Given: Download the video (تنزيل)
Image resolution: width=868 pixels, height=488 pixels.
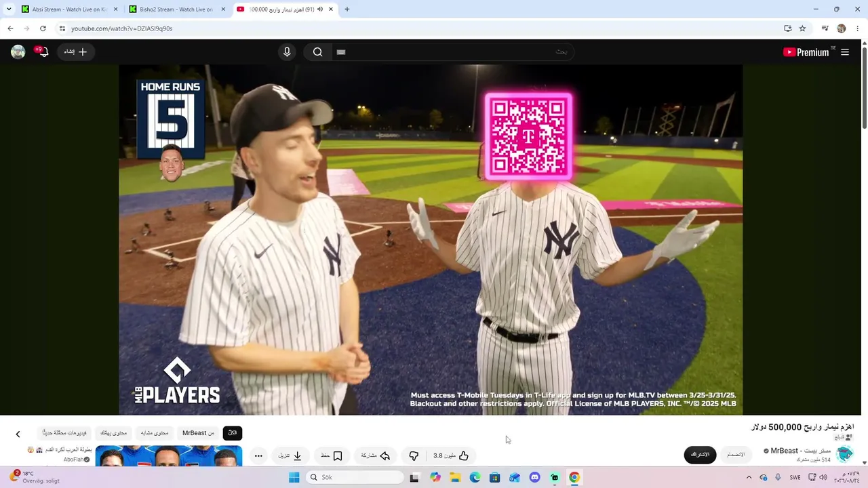Looking at the screenshot, I should point(290,456).
